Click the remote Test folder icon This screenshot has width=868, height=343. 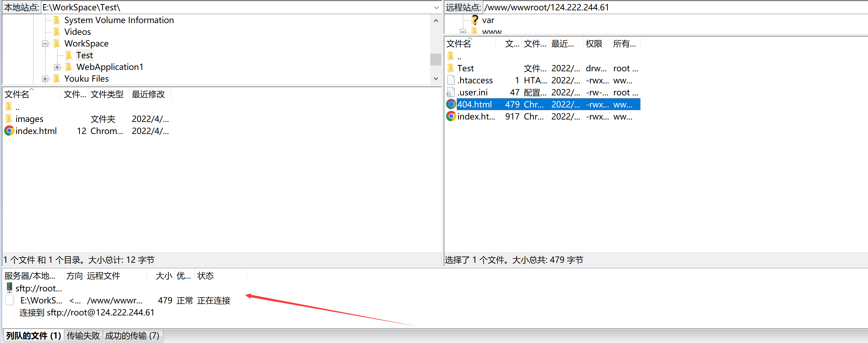click(x=451, y=68)
